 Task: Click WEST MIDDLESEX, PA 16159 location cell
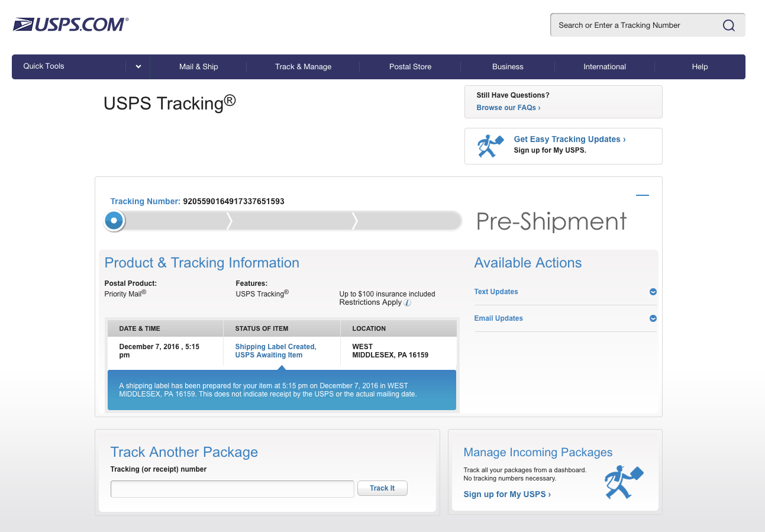click(x=390, y=351)
